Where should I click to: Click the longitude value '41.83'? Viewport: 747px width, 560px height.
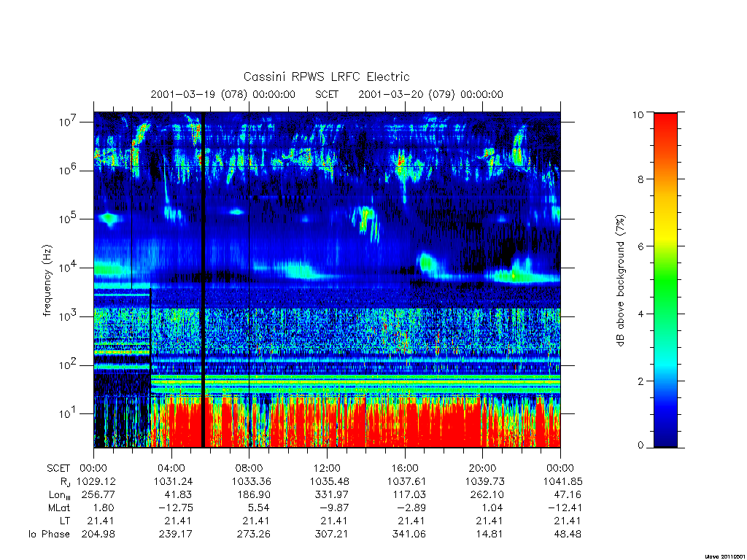pos(178,495)
